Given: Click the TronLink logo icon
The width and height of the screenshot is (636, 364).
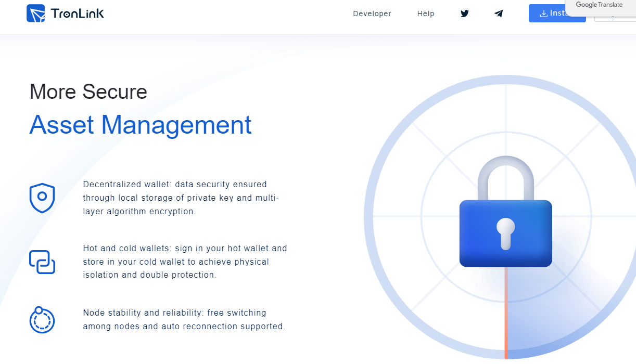Looking at the screenshot, I should pos(36,14).
